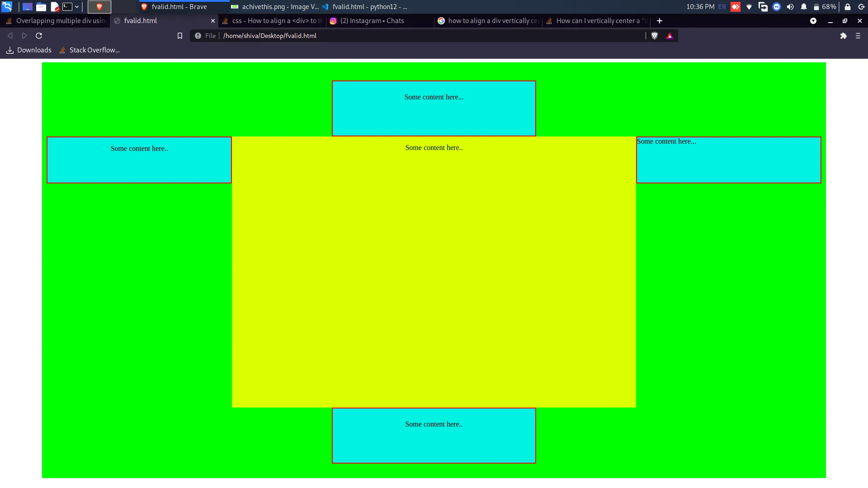
Task: Bookmark this page using the bookmark icon
Action: pyautogui.click(x=179, y=36)
